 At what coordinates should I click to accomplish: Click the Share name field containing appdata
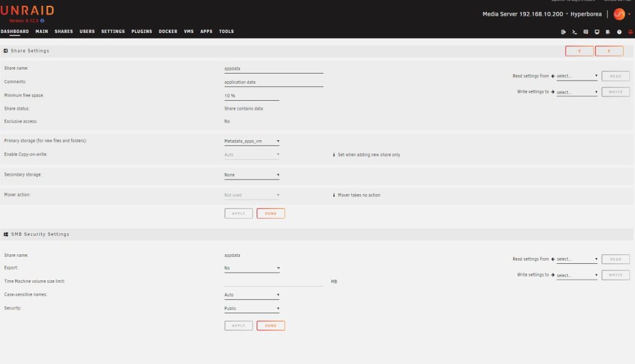click(x=274, y=68)
